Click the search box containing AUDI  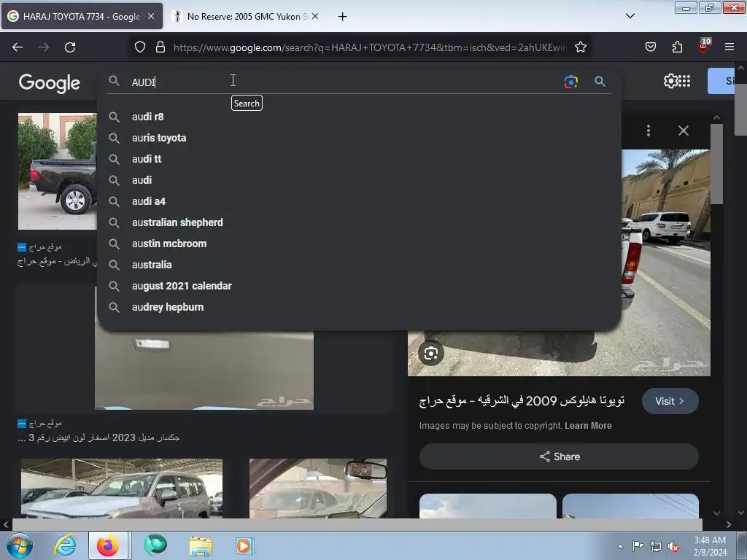click(343, 82)
